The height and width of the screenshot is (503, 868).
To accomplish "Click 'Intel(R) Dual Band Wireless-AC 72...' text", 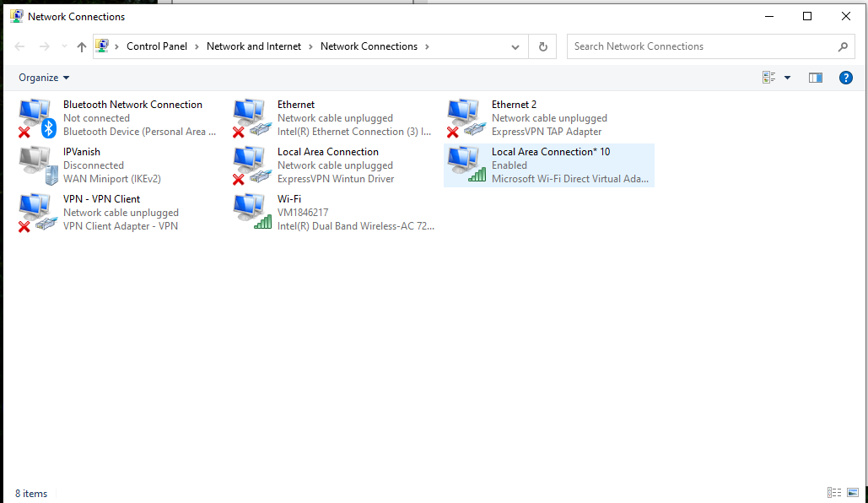I will point(355,226).
